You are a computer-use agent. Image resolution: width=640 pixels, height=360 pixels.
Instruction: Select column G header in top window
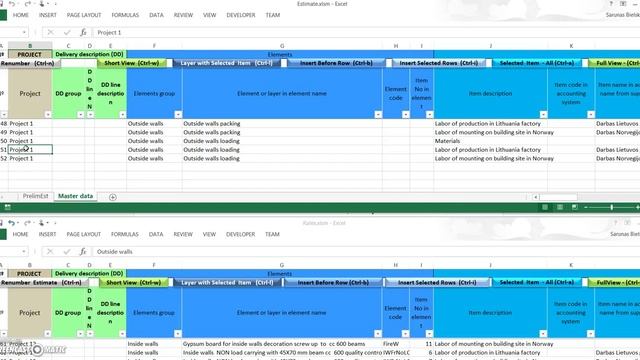(282, 46)
